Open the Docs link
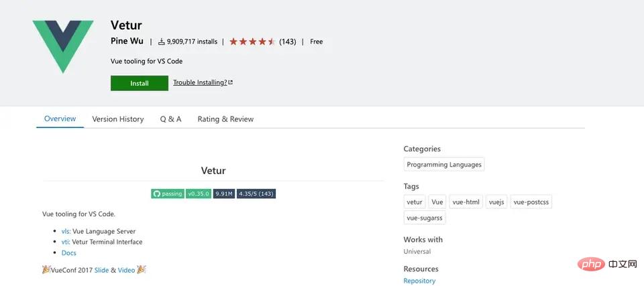Screen dimensions: 644x286 [x=69, y=253]
